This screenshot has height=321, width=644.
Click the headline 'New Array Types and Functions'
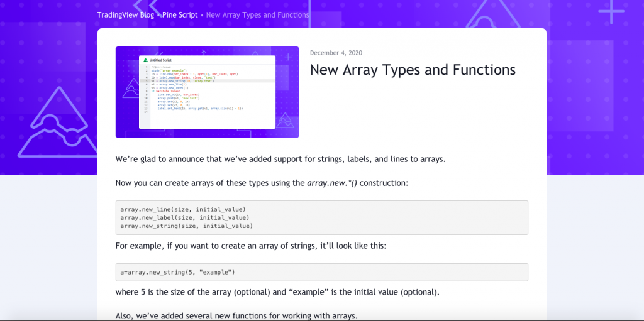pos(413,70)
